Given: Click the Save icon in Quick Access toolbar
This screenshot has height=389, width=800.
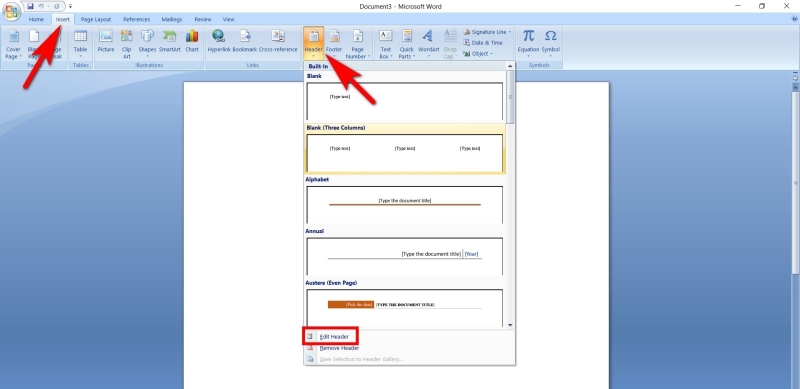Looking at the screenshot, I should [31, 6].
